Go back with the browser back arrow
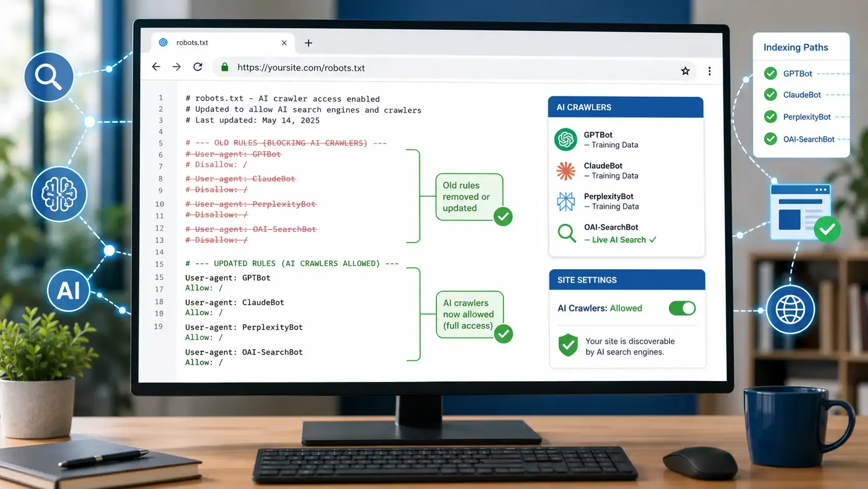Screen dimensions: 868x489 click(x=156, y=67)
